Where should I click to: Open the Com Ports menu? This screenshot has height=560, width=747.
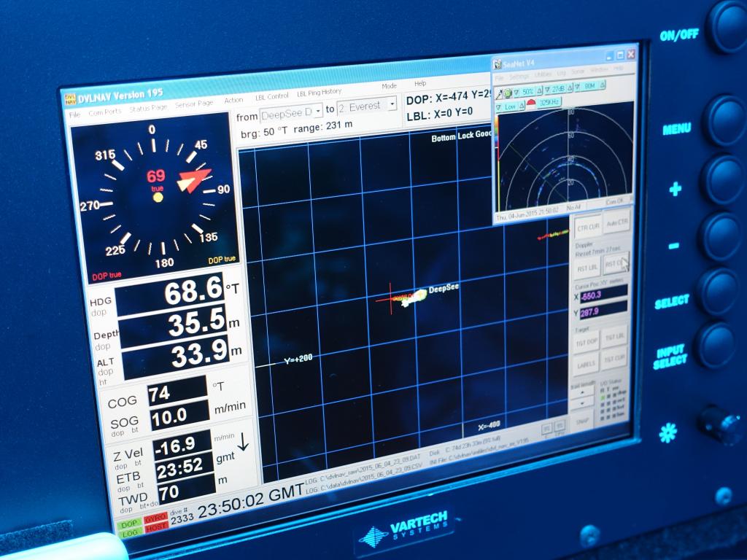[x=105, y=112]
